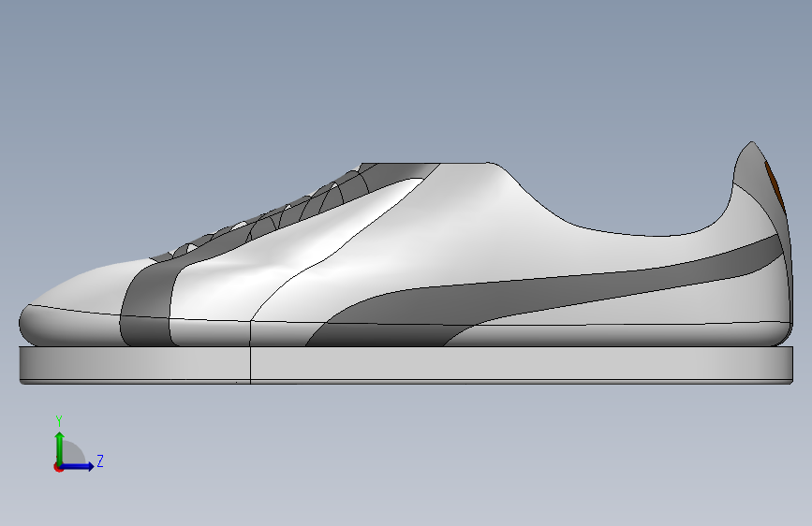
Task: Select the dark vertical band near the toe
Action: pos(146,303)
